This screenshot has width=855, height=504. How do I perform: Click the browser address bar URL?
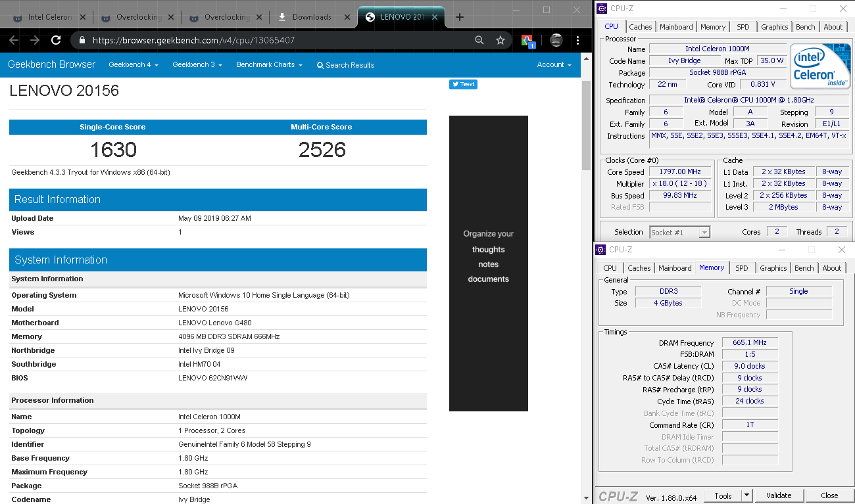(x=193, y=40)
